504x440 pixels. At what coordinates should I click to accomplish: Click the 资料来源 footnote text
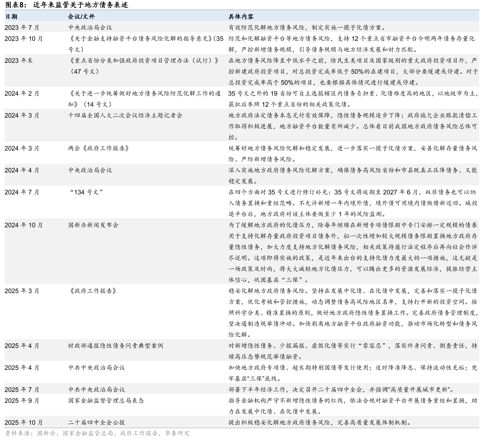[x=97, y=433]
